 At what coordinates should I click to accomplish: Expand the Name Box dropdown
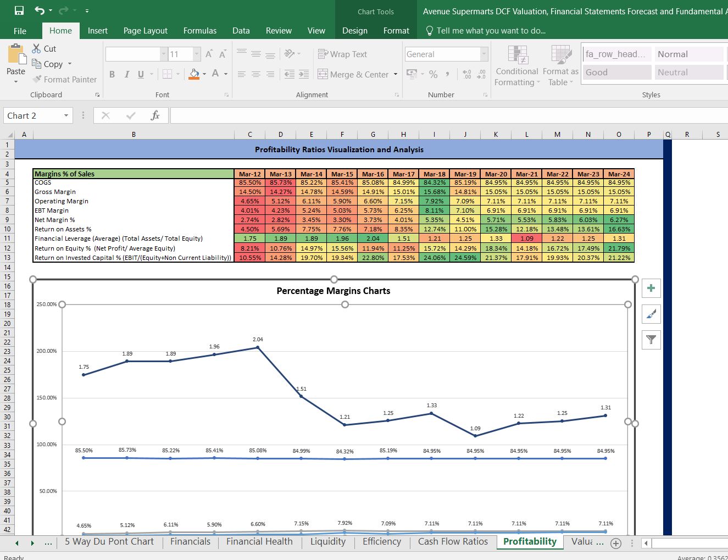coord(66,115)
